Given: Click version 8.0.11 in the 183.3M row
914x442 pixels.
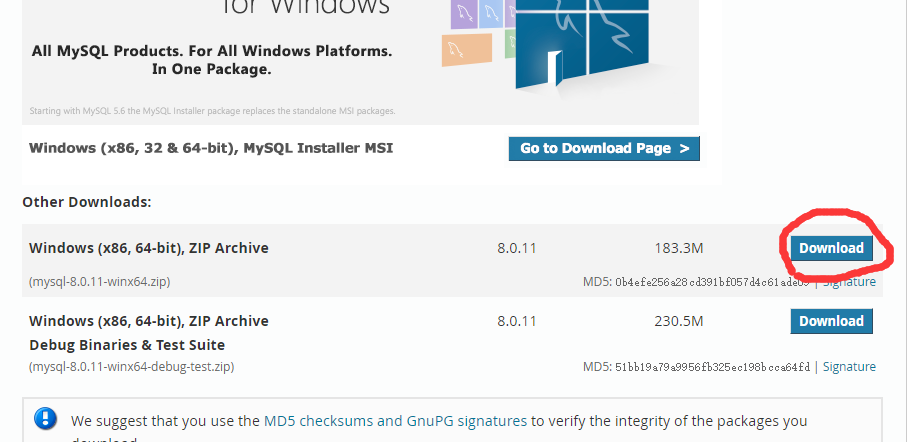Looking at the screenshot, I should (516, 248).
